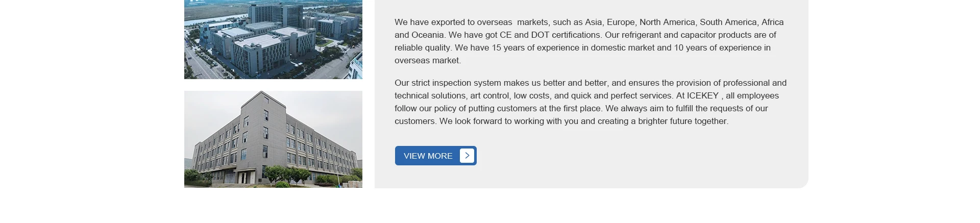
Task: Click the ICEKEY company name
Action: click(702, 96)
